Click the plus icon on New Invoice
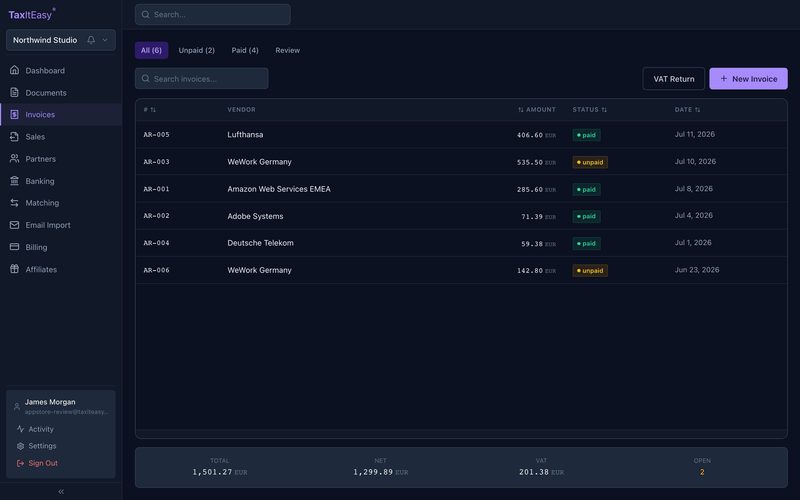 pos(723,79)
